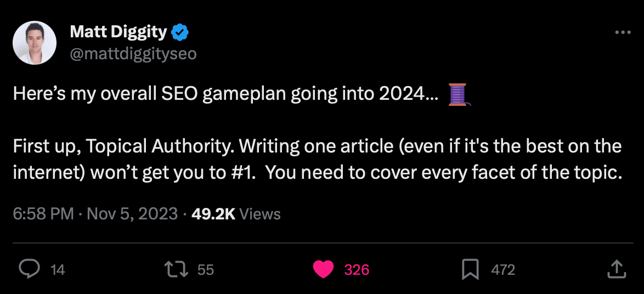This screenshot has width=644, height=294.
Task: Unlike the tweet via pink heart icon
Action: (323, 269)
